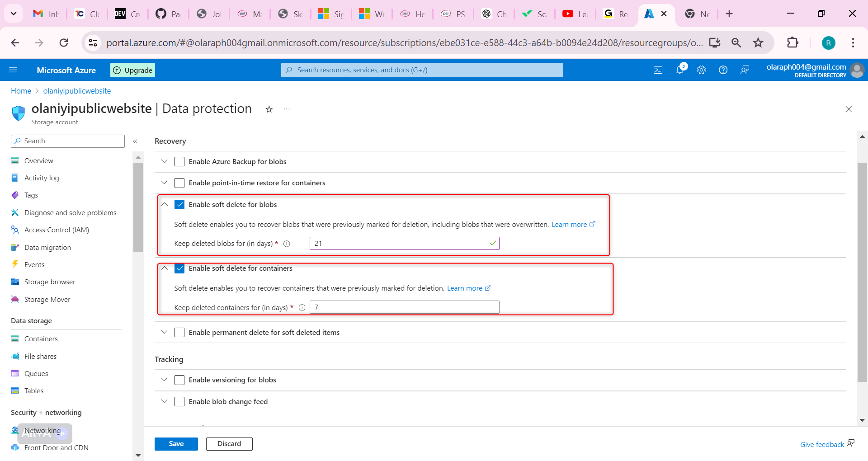Collapse the left navigation menu
868x461 pixels.
[x=135, y=141]
